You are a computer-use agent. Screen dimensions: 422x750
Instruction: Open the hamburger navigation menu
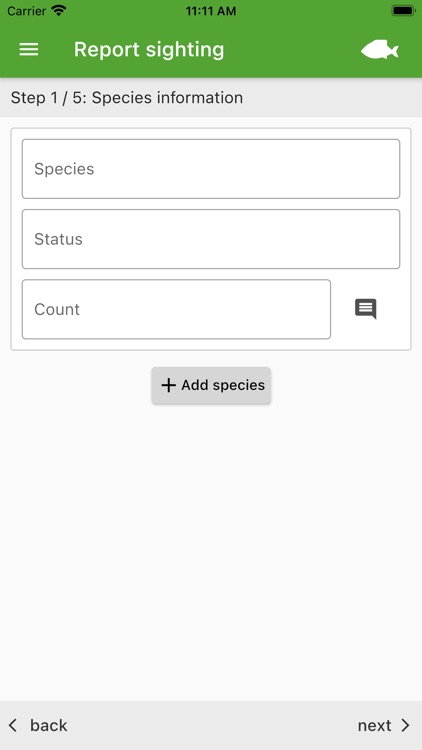29,50
